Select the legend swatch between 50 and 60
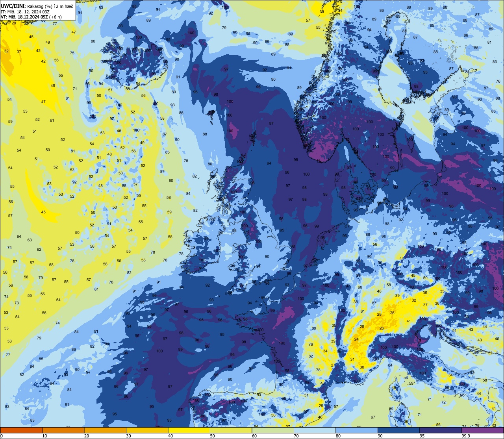504x439 pixels. pos(231,430)
